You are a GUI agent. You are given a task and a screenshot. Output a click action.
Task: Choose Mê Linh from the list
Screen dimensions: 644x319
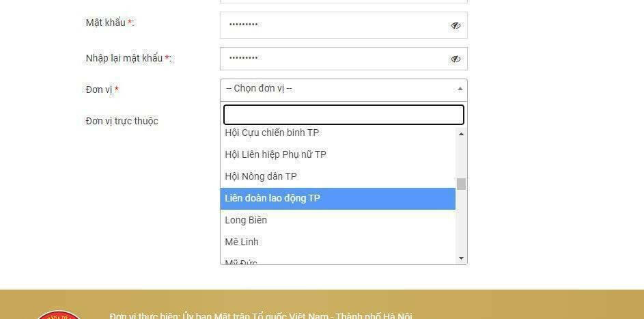click(x=337, y=242)
